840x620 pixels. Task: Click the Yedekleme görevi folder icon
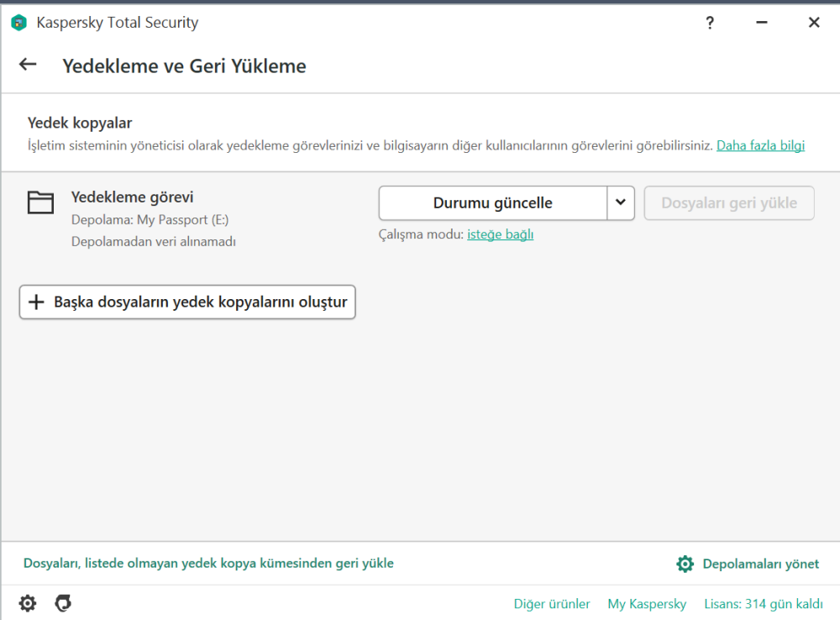pyautogui.click(x=40, y=202)
